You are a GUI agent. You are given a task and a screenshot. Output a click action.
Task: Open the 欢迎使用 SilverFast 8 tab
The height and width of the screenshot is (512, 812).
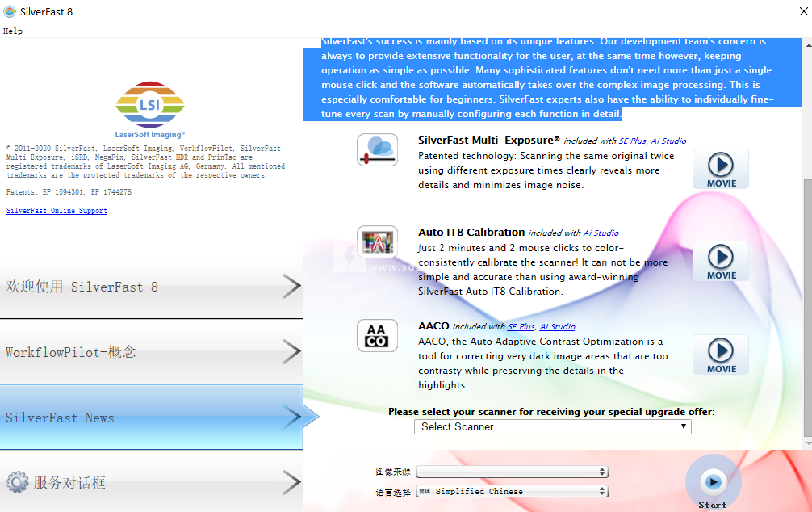[151, 286]
